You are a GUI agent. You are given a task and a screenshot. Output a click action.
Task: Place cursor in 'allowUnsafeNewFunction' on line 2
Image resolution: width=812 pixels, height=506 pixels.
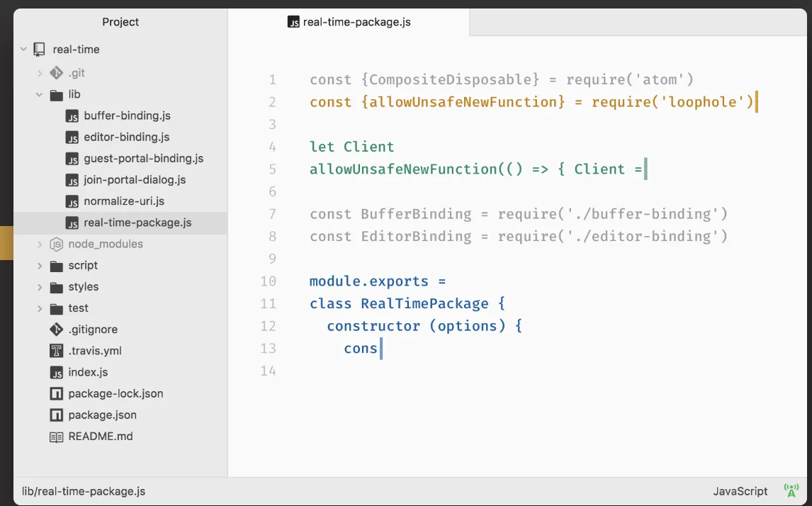tap(463, 102)
